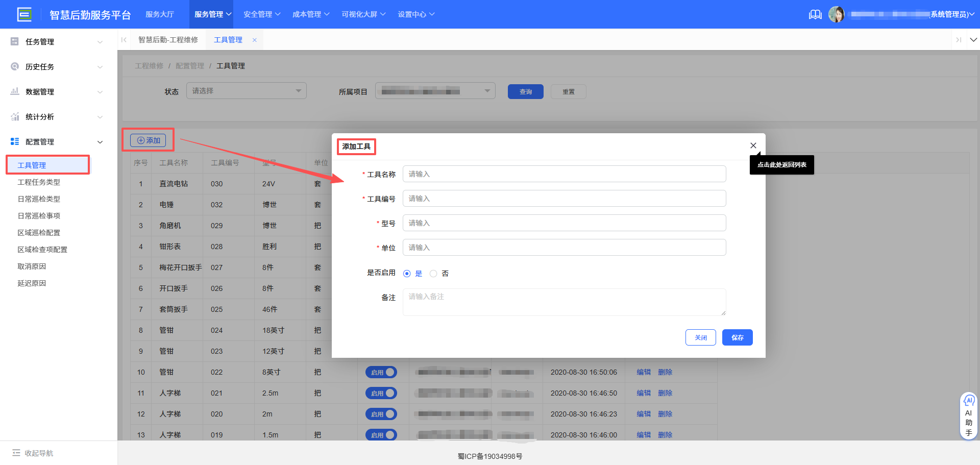This screenshot has width=980, height=465.
Task: Click the 备注 remarks input area
Action: point(564,302)
